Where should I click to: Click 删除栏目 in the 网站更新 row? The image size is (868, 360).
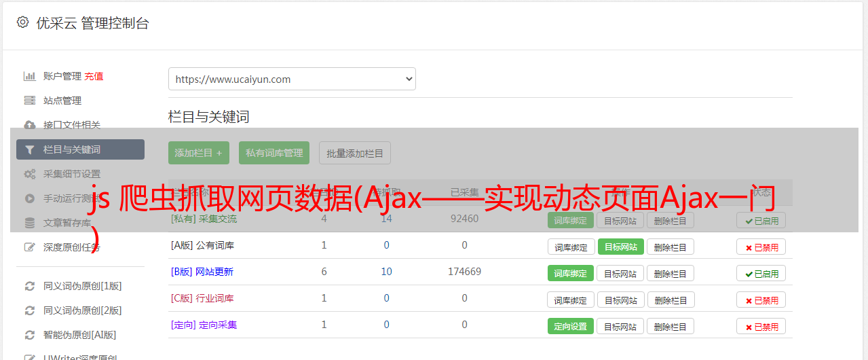point(671,274)
